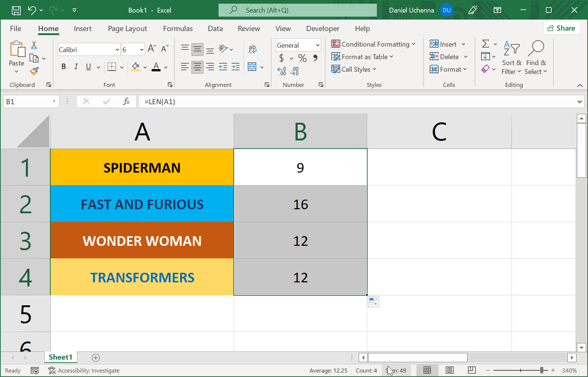
Task: Select the Sheet1 worksheet tab
Action: [x=60, y=357]
